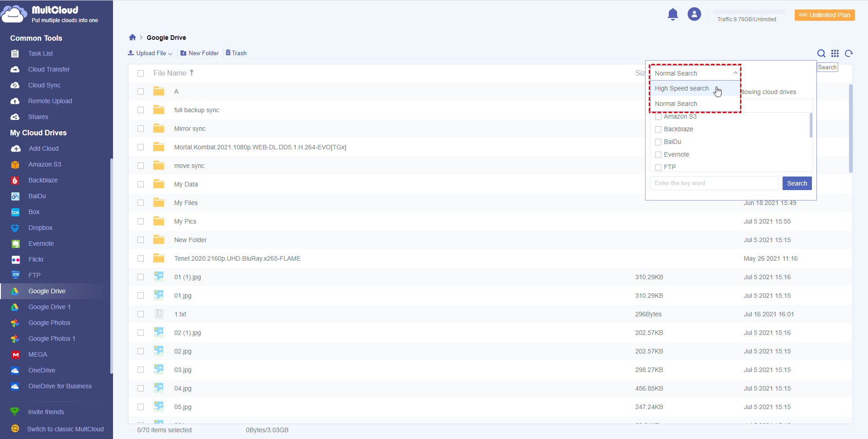Open Evernote drive in sidebar

41,243
